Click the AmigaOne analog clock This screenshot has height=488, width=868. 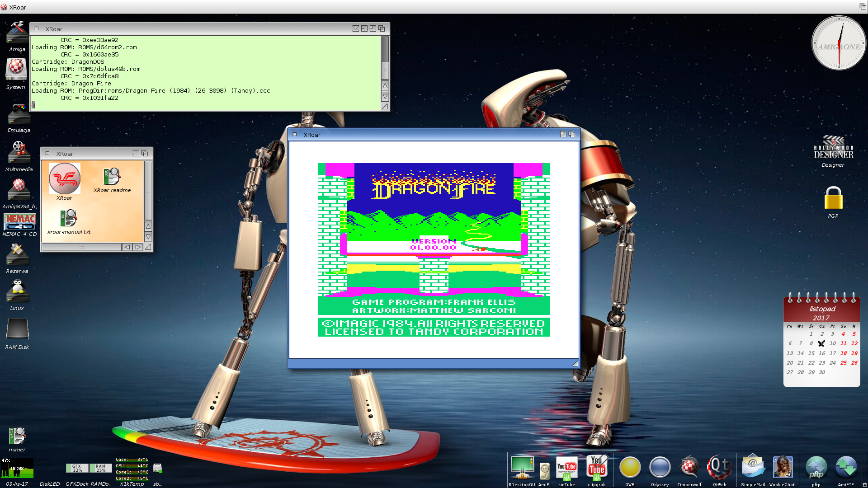[839, 43]
